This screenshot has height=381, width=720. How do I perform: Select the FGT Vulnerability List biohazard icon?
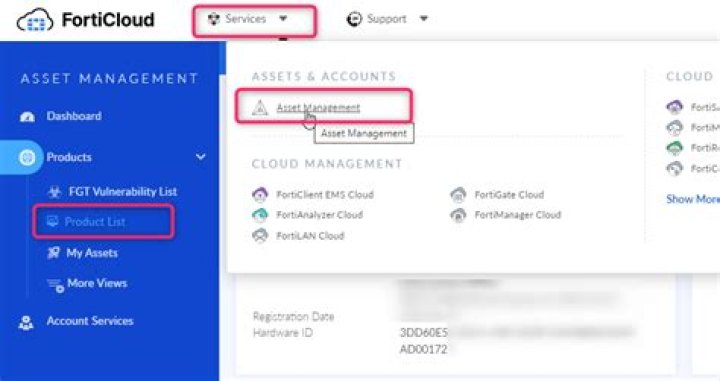pos(55,192)
